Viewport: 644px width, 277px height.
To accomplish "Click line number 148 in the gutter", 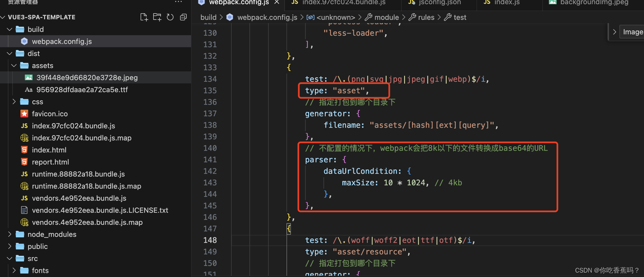I will [210, 240].
